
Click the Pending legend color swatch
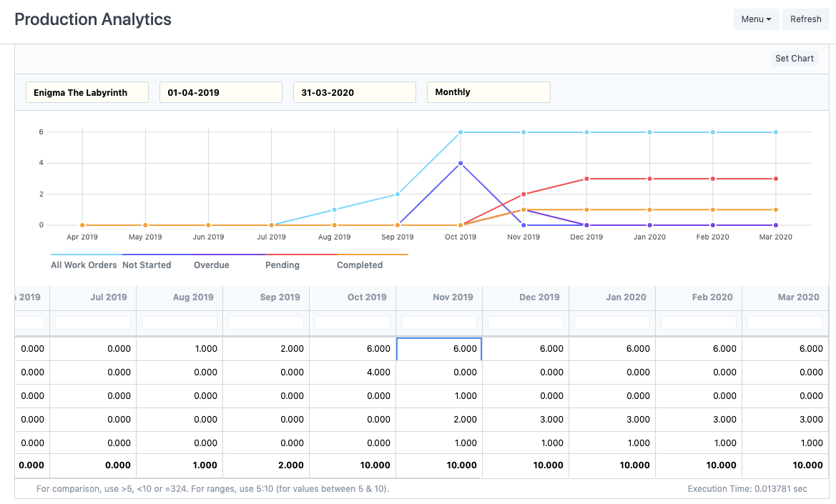(x=300, y=255)
